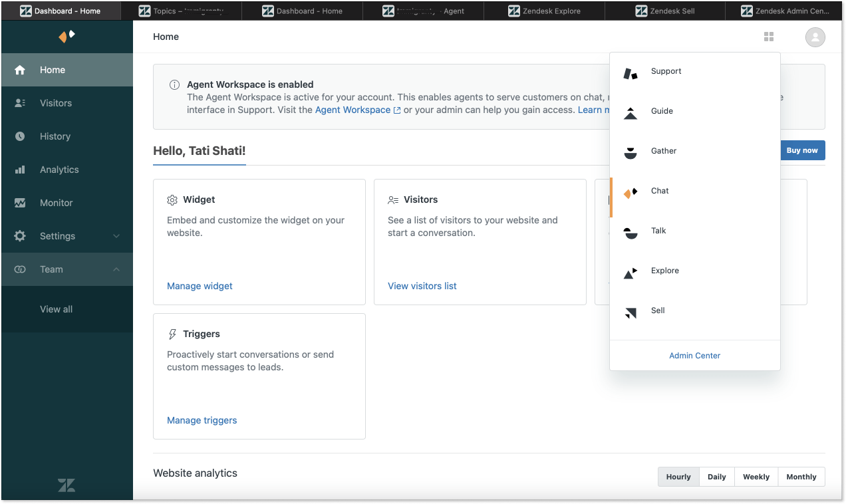Viewport: 846px width, 504px height.
Task: Open Sell from the product tray
Action: click(x=658, y=311)
